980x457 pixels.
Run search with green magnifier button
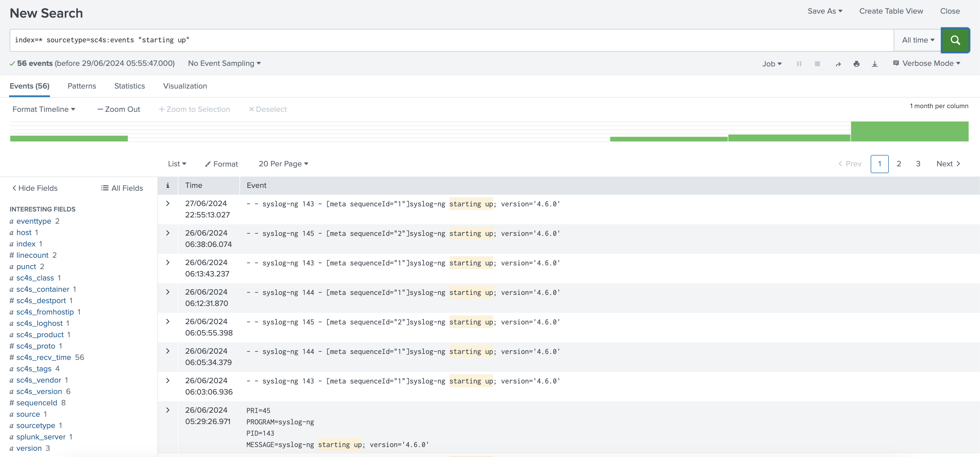tap(955, 40)
